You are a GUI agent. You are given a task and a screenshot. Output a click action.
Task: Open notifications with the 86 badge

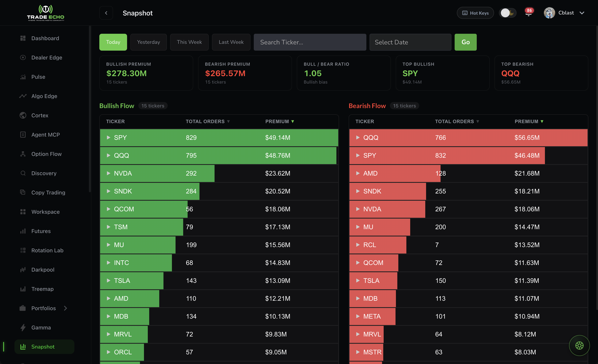[x=529, y=12]
